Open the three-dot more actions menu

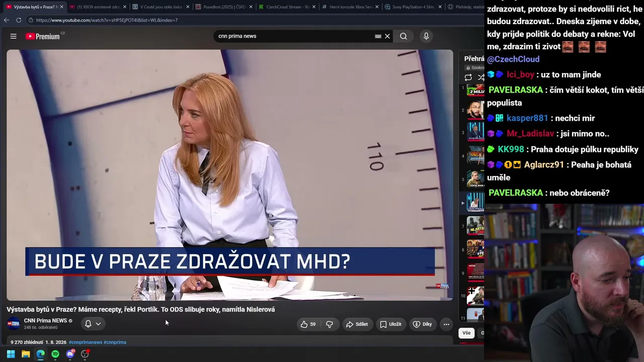pyautogui.click(x=446, y=324)
